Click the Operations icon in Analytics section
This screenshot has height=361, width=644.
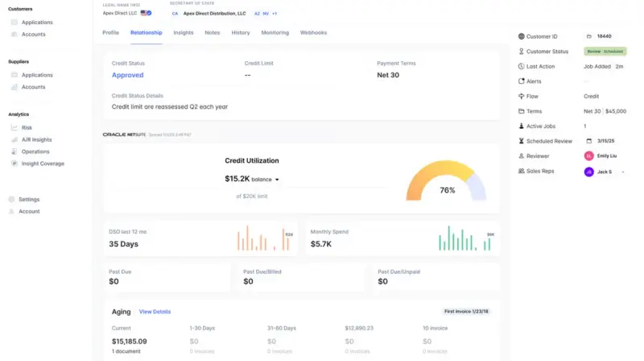click(14, 151)
